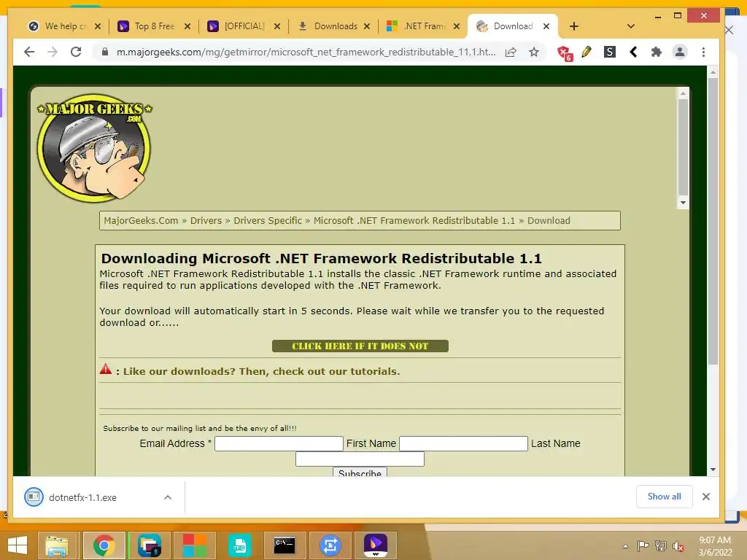
Task: Open the Windows Start button
Action: point(18,545)
